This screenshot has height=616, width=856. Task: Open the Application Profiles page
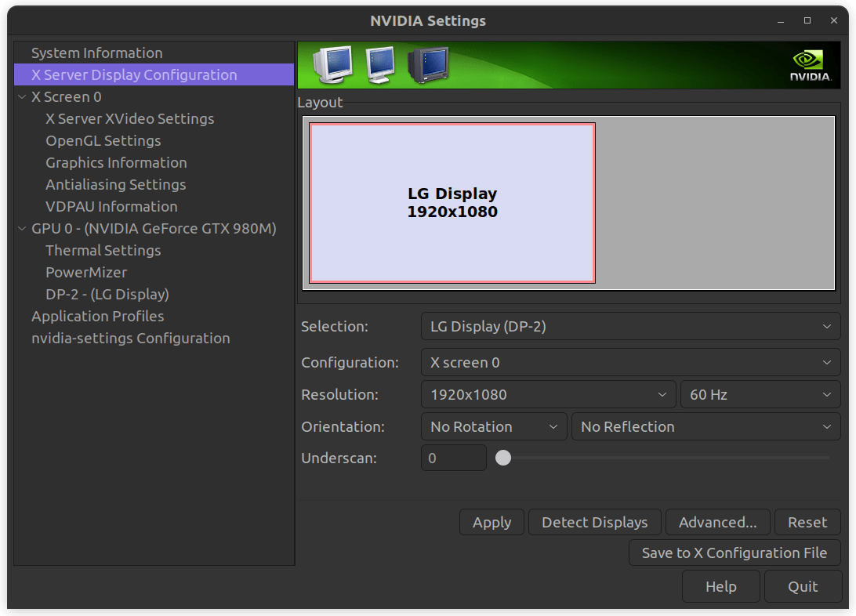point(97,316)
